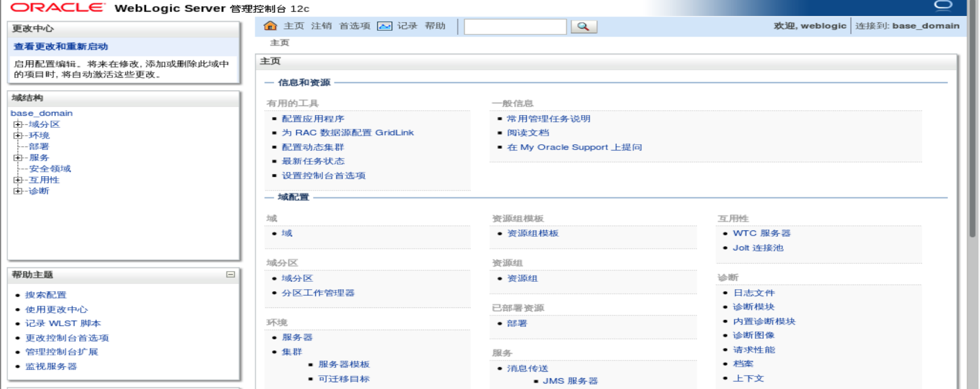The width and height of the screenshot is (980, 389).
Task: Open the 使用更改中心 help topic
Action: (x=56, y=309)
